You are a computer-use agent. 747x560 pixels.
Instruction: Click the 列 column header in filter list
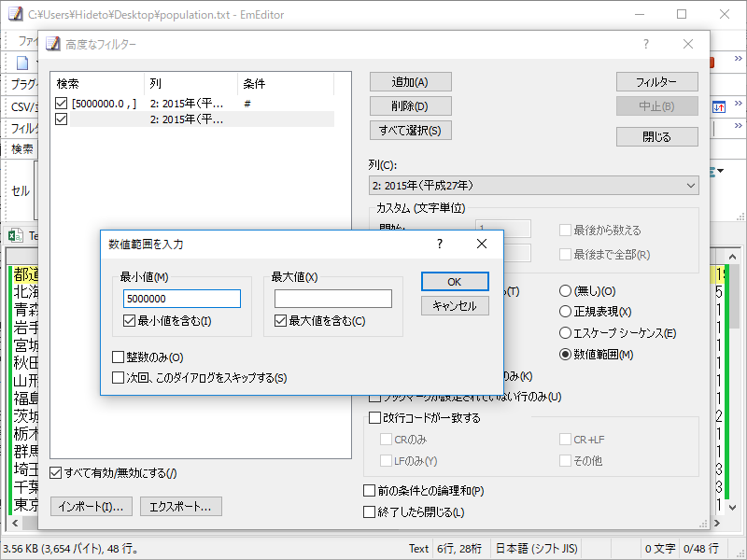[190, 84]
